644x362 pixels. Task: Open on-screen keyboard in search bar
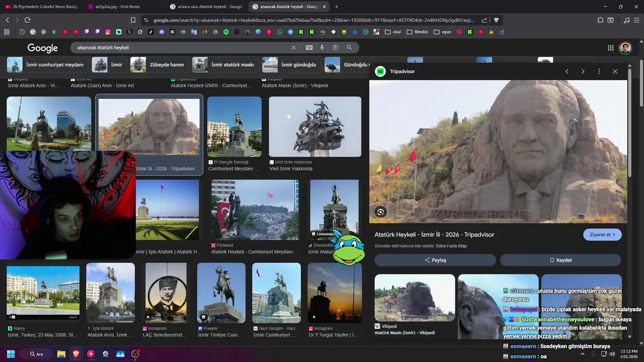pos(309,48)
